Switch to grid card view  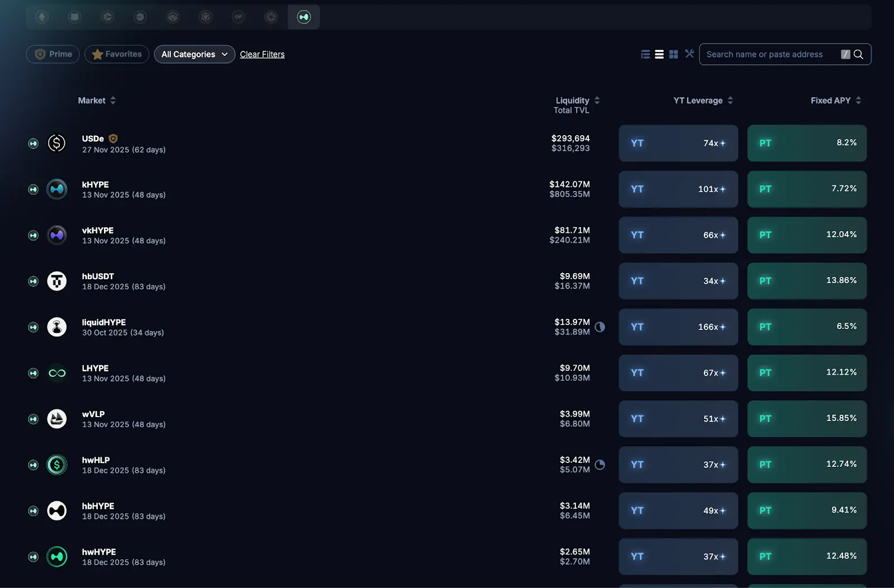tap(673, 54)
